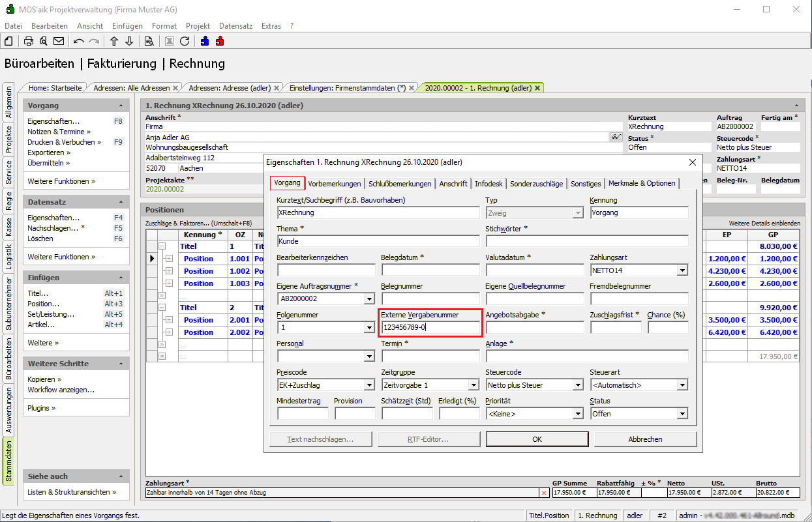Click into the Externe Vergabenummer field
812x522 pixels.
coord(429,327)
